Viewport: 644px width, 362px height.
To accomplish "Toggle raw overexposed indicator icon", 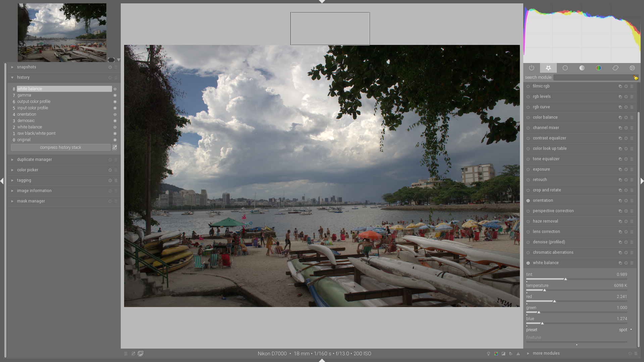I will [496, 354].
